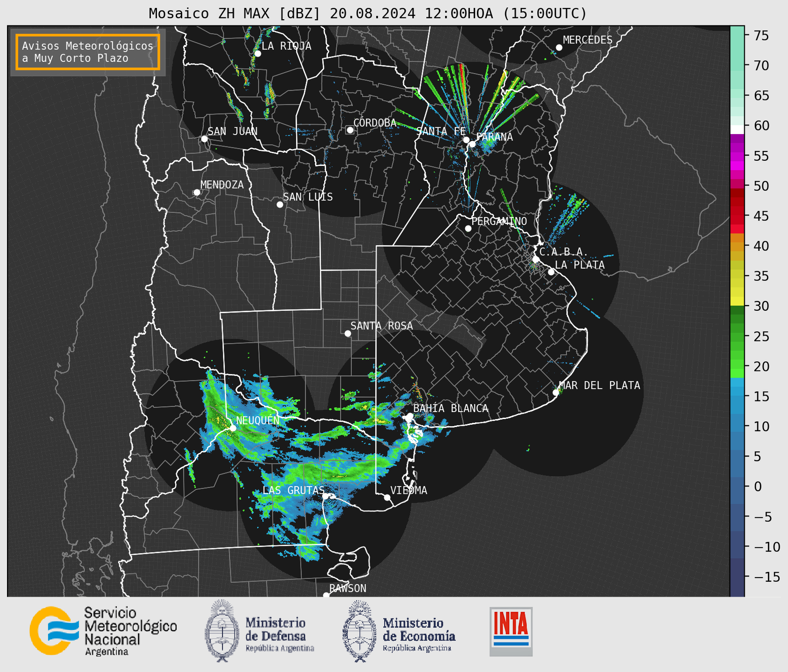Click the Avisos Meteorológicos a Muy Corto Plazo box
The height and width of the screenshot is (672, 788).
(x=88, y=52)
